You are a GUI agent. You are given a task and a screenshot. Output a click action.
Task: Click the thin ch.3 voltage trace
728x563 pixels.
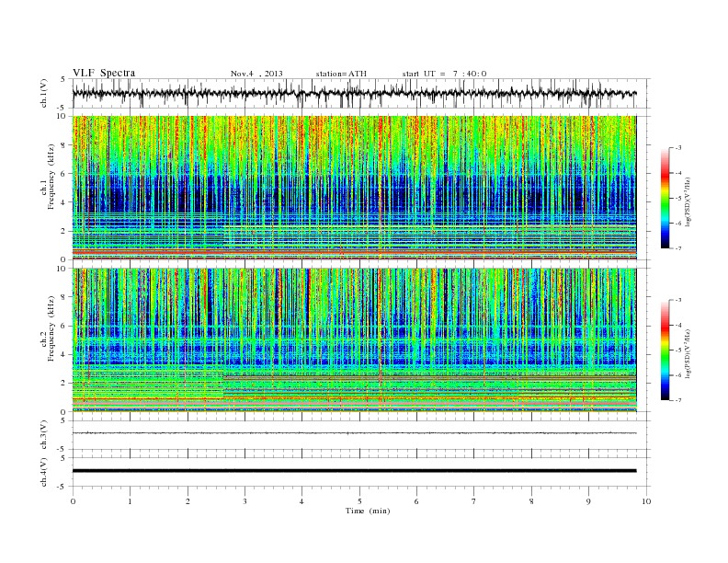click(354, 433)
